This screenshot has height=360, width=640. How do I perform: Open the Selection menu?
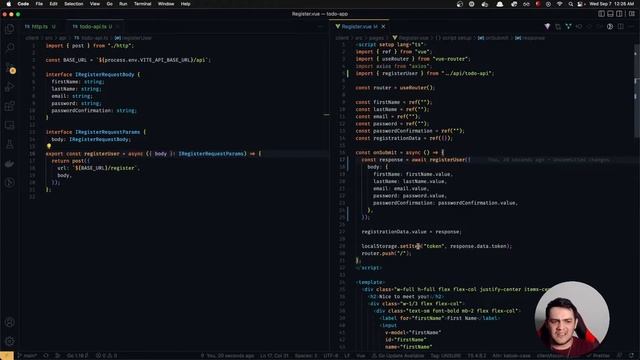[x=73, y=4]
